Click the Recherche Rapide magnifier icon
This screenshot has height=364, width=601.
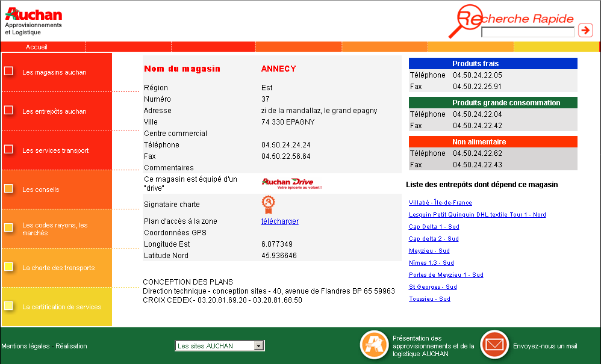click(464, 20)
